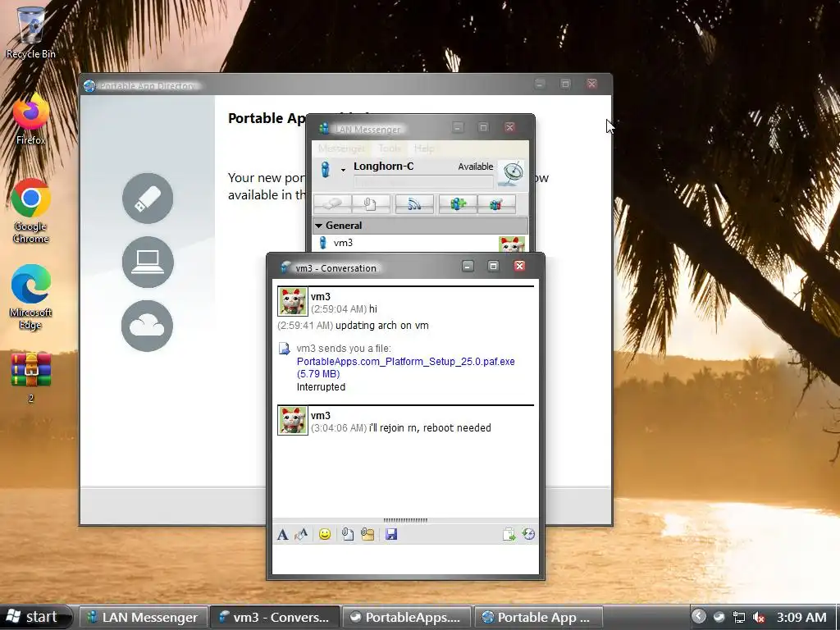Click the satellite dish avatar in LAN Messenger
The width and height of the screenshot is (840, 630).
(511, 173)
